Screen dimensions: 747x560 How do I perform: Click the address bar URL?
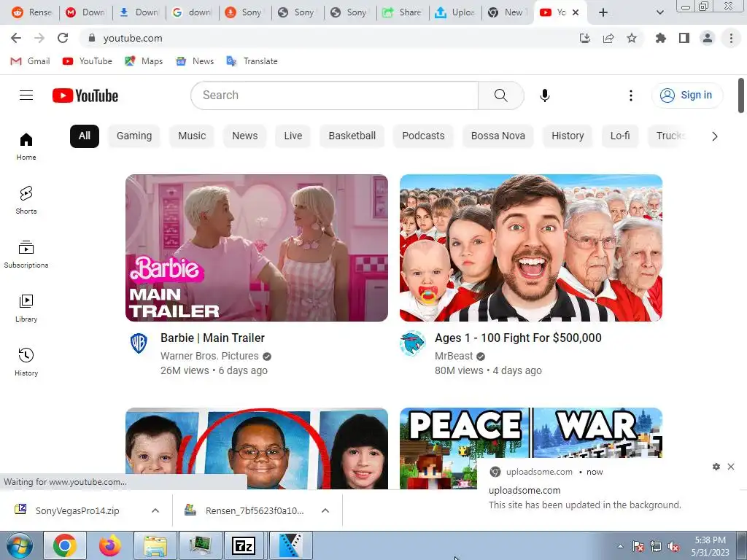(133, 38)
